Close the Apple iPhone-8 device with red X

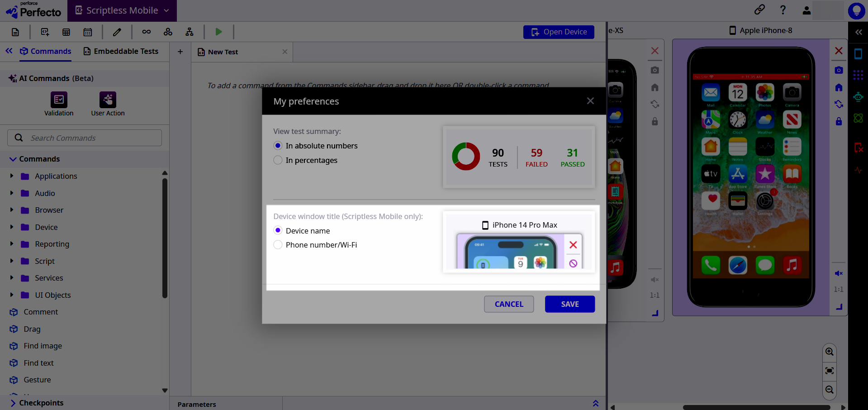click(839, 51)
